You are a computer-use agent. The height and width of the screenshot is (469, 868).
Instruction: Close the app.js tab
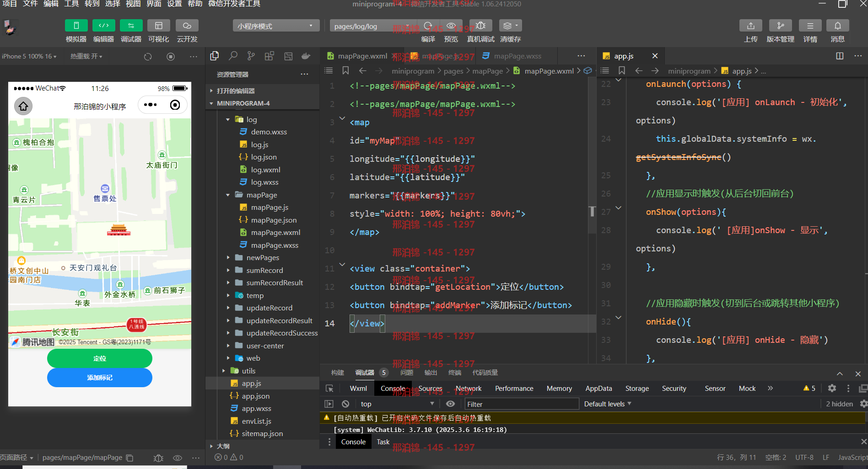(x=655, y=56)
